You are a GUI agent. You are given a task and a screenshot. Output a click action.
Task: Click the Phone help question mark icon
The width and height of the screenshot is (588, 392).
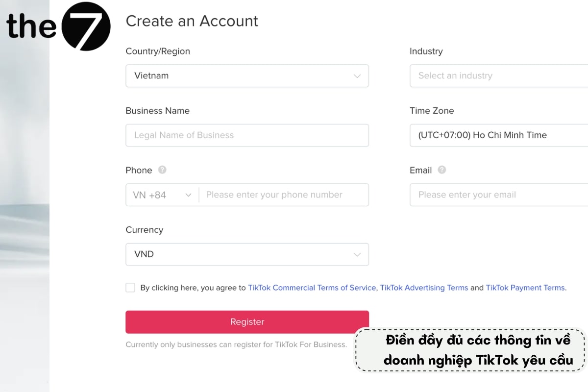pos(162,170)
